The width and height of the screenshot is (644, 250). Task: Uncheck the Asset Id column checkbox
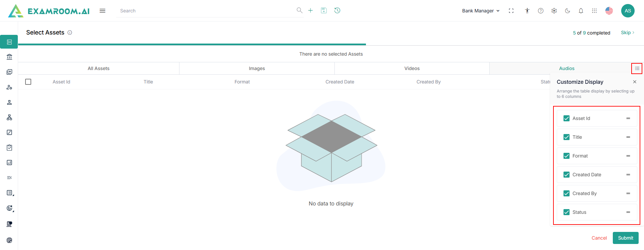(567, 118)
